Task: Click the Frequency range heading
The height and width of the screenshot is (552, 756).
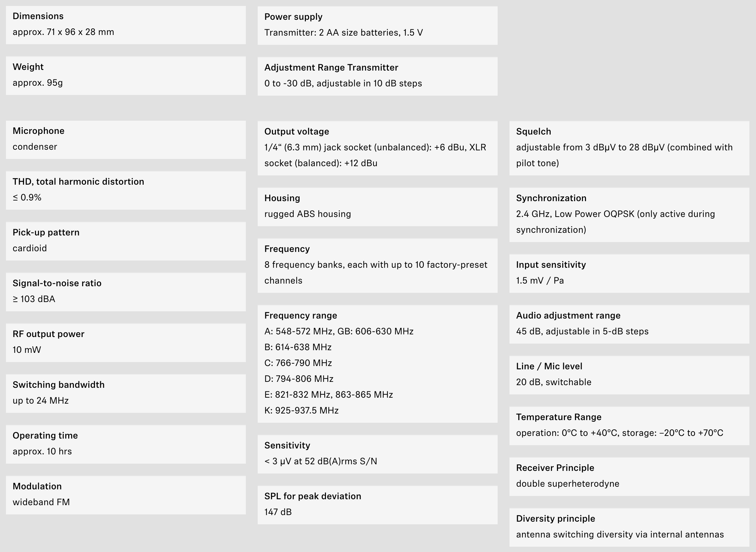Action: coord(301,316)
